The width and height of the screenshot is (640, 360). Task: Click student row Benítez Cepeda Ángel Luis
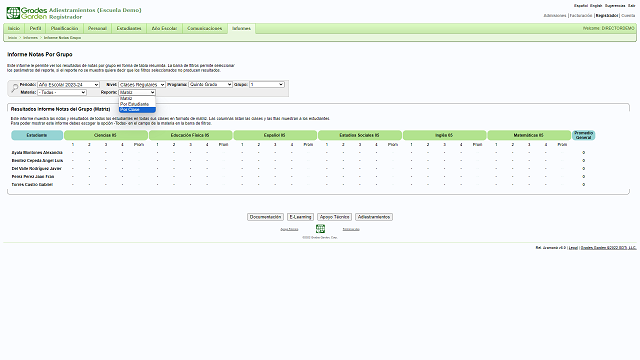point(37,161)
